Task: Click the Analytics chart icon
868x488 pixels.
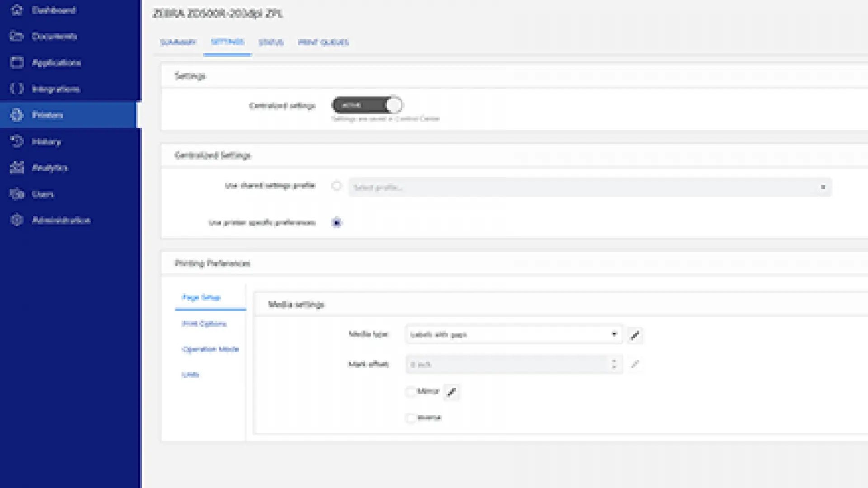Action: (17, 168)
